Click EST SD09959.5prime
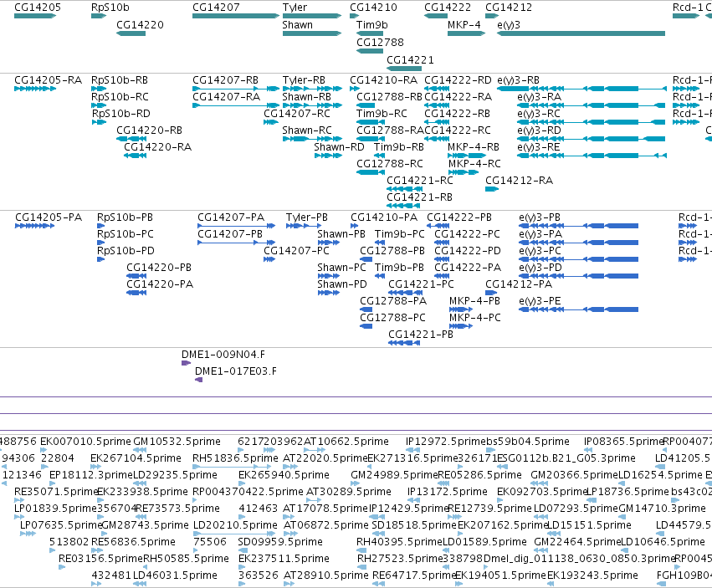712x588 pixels. (x=280, y=542)
